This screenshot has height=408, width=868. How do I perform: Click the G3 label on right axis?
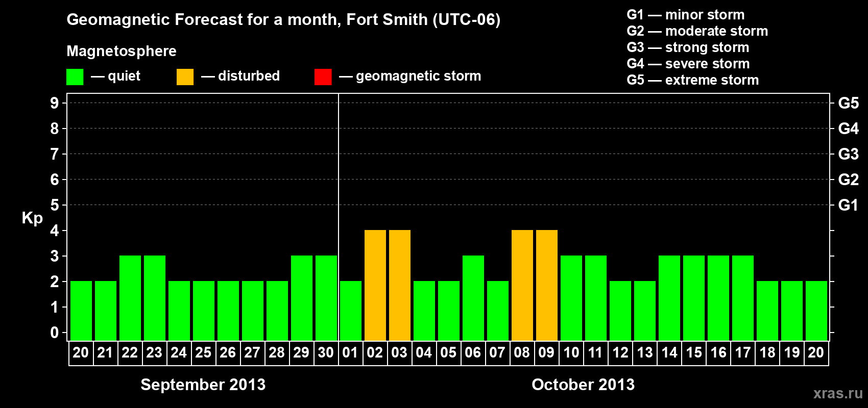point(849,154)
